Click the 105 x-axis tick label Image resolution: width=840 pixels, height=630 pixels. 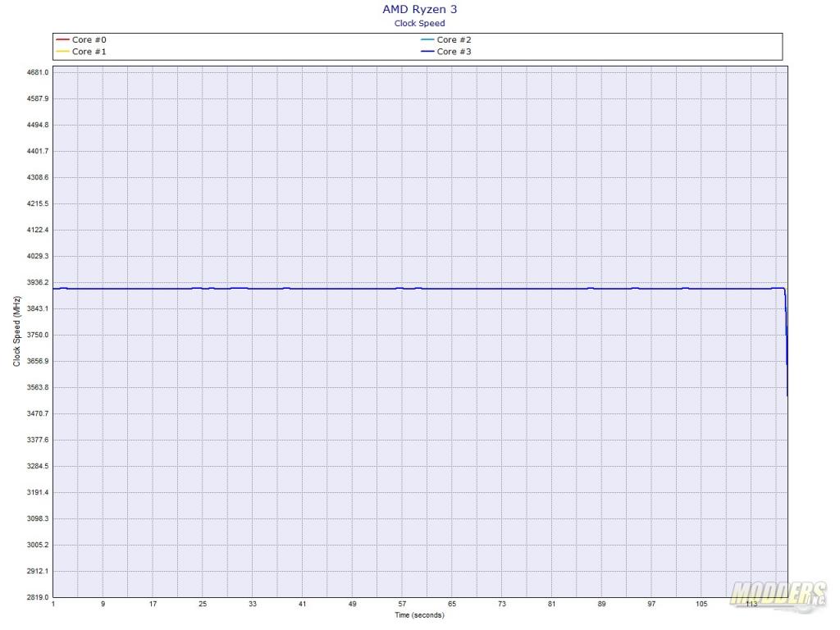[x=701, y=604]
